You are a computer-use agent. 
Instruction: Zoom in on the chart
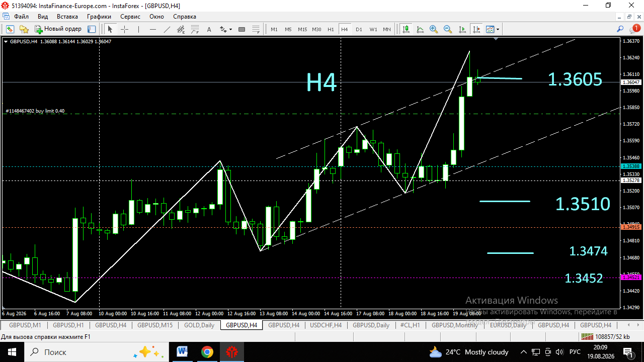point(434,29)
